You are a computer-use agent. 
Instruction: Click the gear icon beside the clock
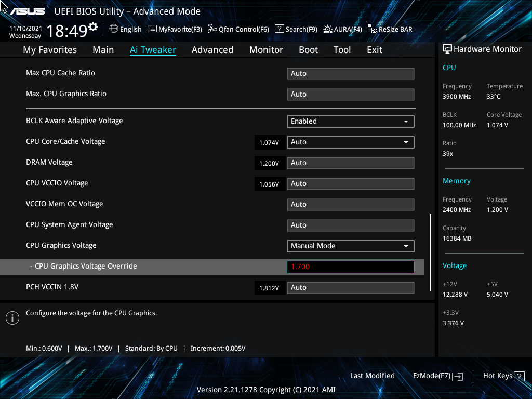93,27
